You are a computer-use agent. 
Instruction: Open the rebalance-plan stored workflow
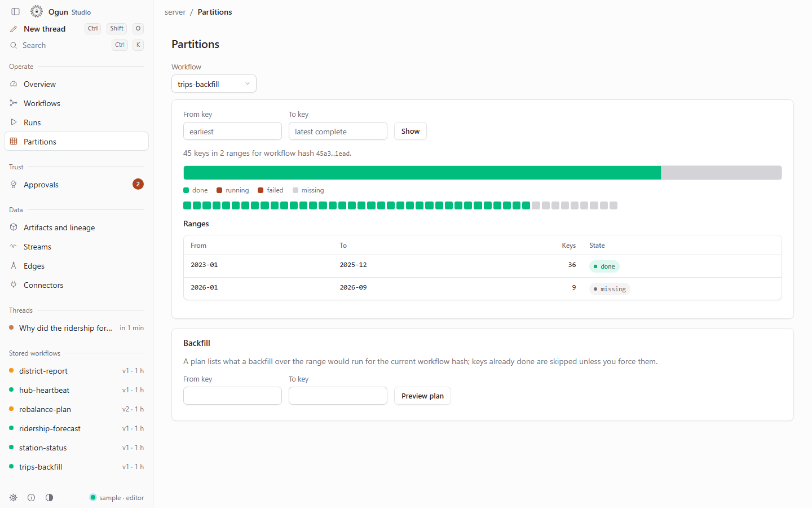pos(76,409)
